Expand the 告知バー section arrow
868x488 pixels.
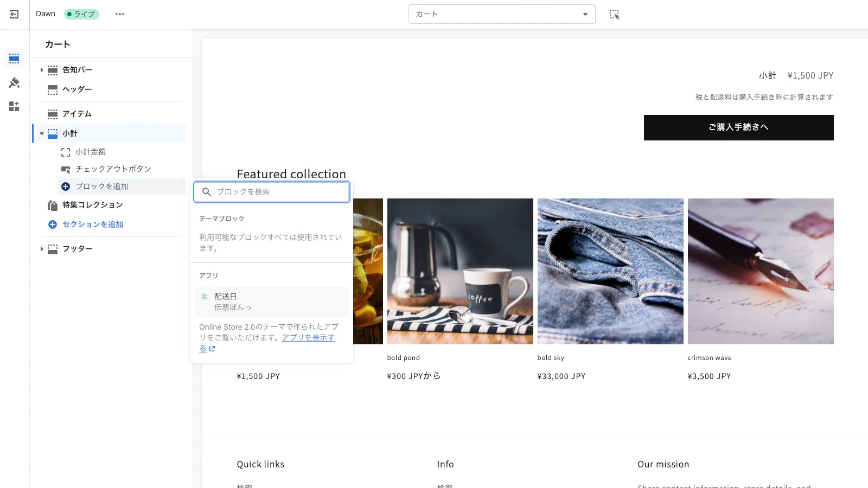(42, 70)
